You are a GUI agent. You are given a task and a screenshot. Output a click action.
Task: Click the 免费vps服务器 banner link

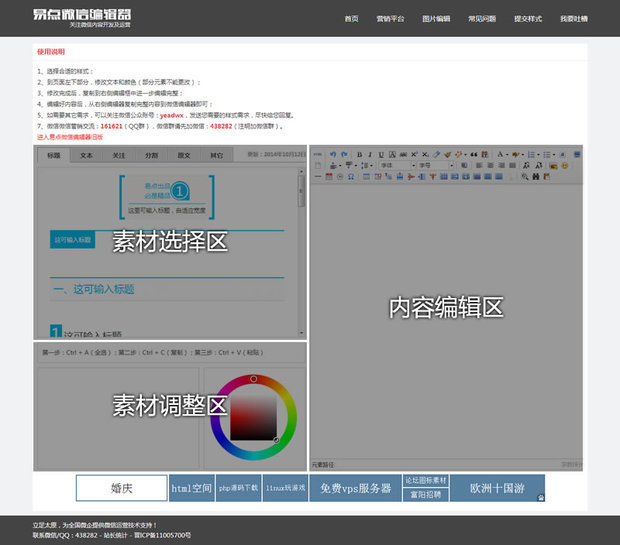pos(355,488)
